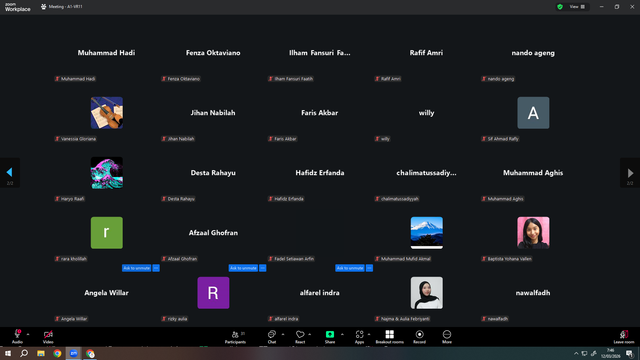
Task: Select Muhammad Mufid Akmal's mountain avatar
Action: tap(427, 233)
